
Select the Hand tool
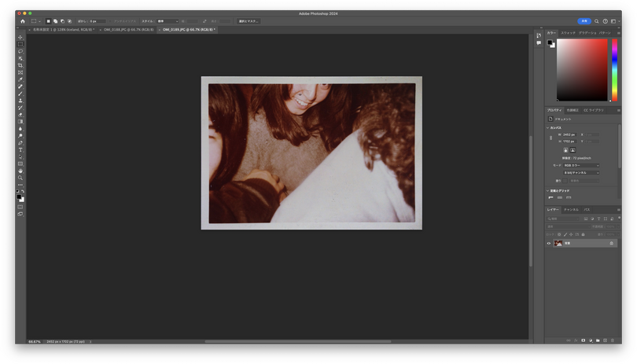coord(20,171)
